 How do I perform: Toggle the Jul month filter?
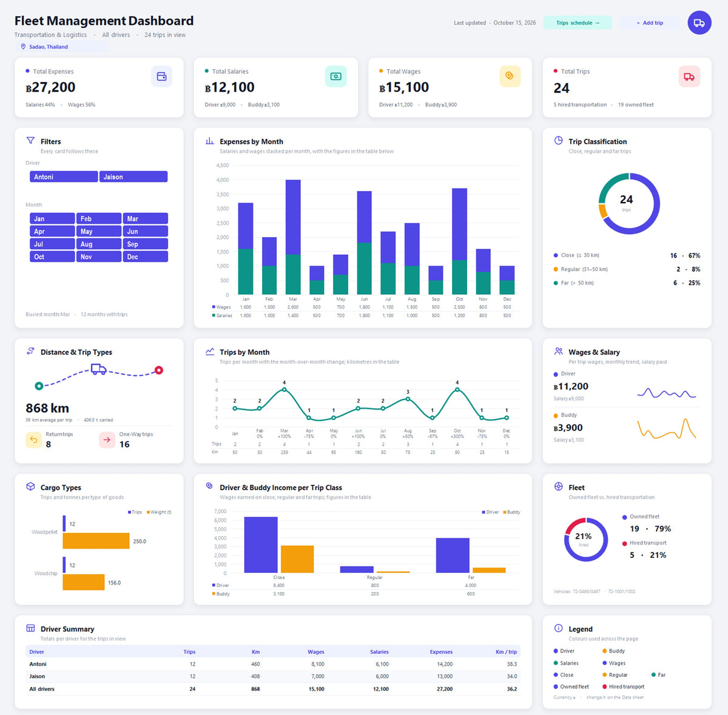click(52, 244)
